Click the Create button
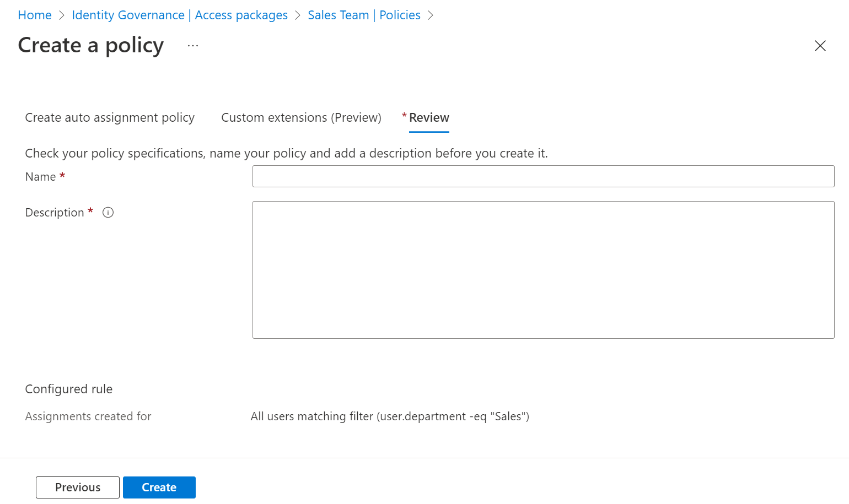The width and height of the screenshot is (849, 504). click(159, 487)
